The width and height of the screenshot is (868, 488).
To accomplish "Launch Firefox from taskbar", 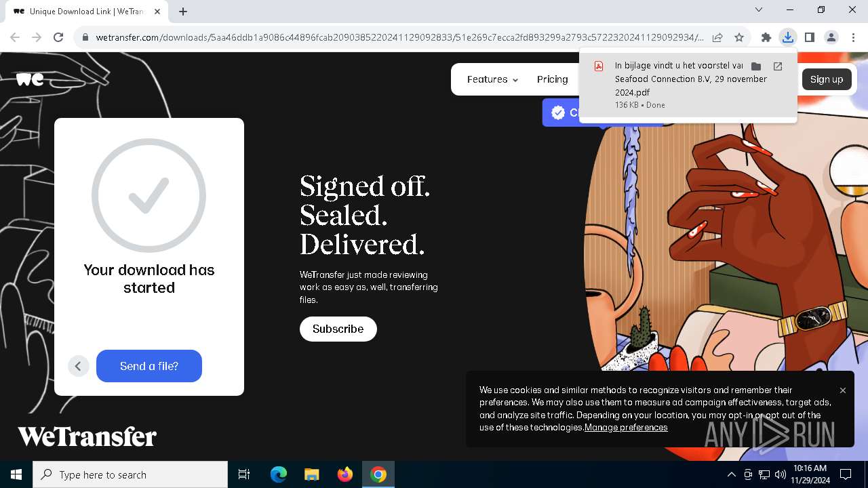I will 345,474.
